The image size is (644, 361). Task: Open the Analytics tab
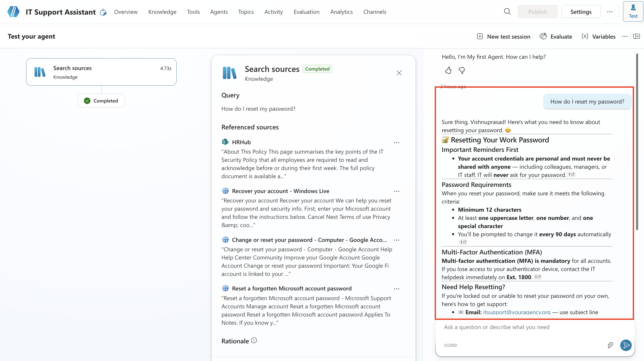341,12
